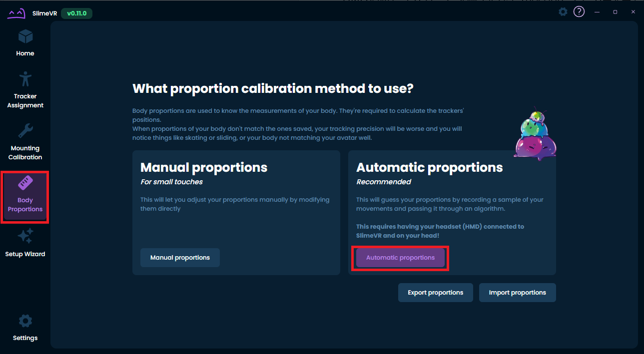This screenshot has width=644, height=354.
Task: Click the Body Proportions ruler icon
Action: (x=25, y=183)
